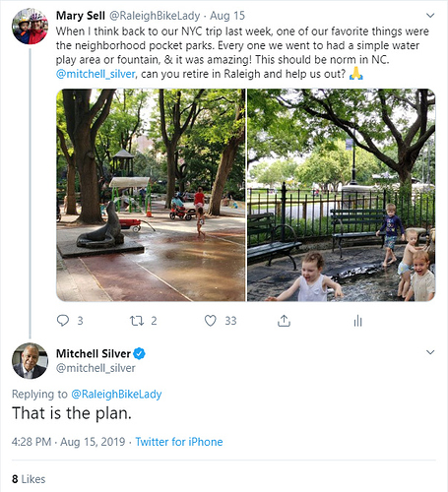This screenshot has width=448, height=492.
Task: Expand options chevron on Mitchell Silver's reply
Action: [x=430, y=352]
